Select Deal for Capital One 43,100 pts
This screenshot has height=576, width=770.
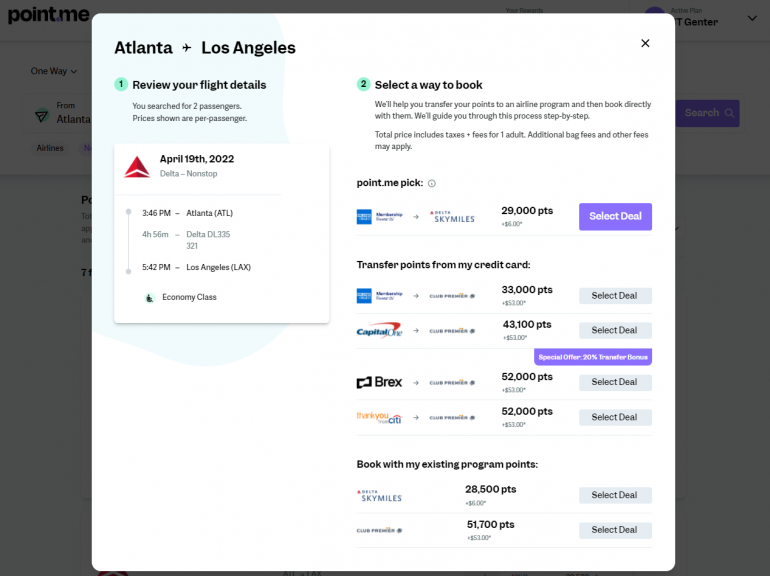pos(615,330)
